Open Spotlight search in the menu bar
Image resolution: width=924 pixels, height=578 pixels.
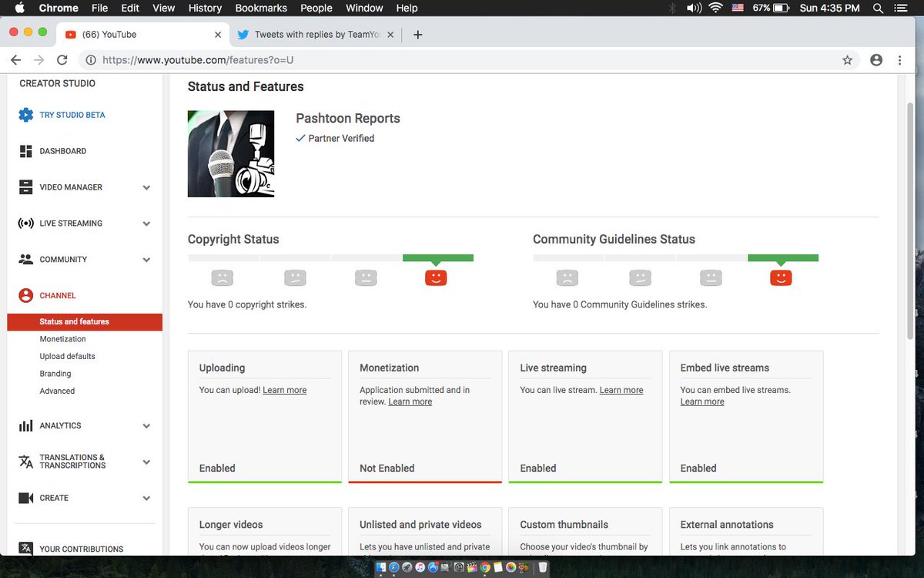(x=878, y=8)
